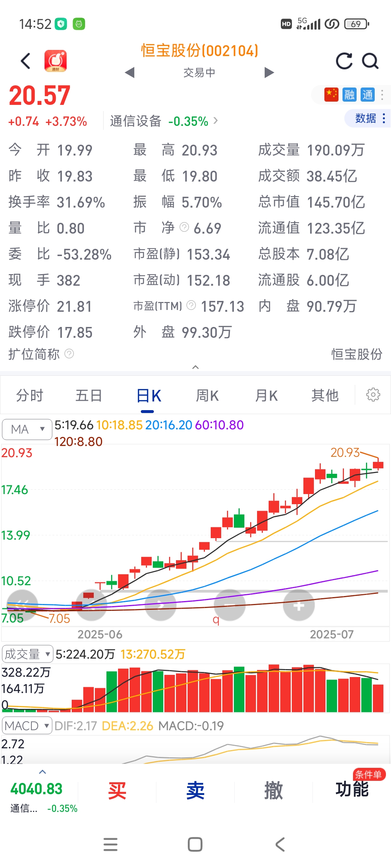Tap the 2025-06 date axis label

click(x=100, y=634)
